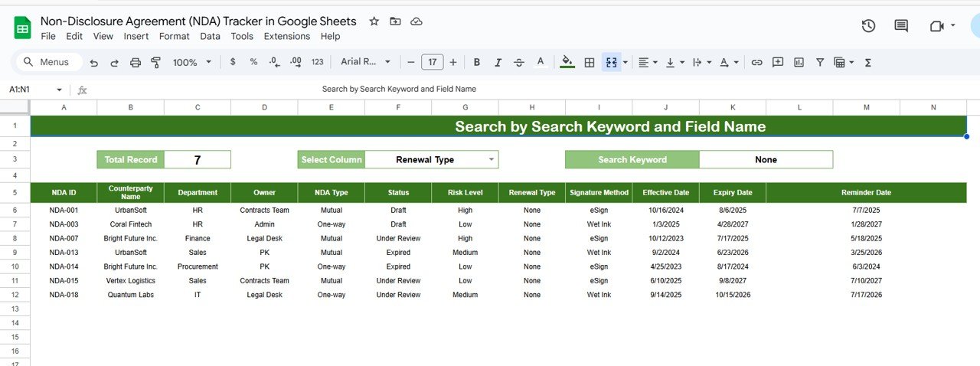980x366 pixels.
Task: Open the Format menu
Action: pyautogui.click(x=175, y=36)
